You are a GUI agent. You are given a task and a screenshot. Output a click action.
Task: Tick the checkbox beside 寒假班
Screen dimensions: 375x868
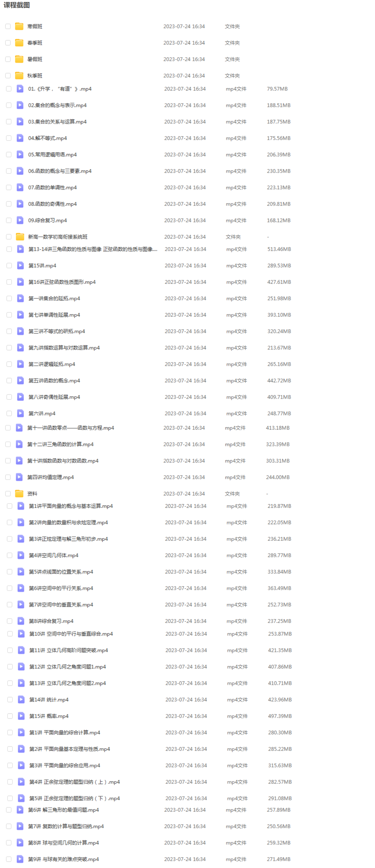(x=8, y=26)
